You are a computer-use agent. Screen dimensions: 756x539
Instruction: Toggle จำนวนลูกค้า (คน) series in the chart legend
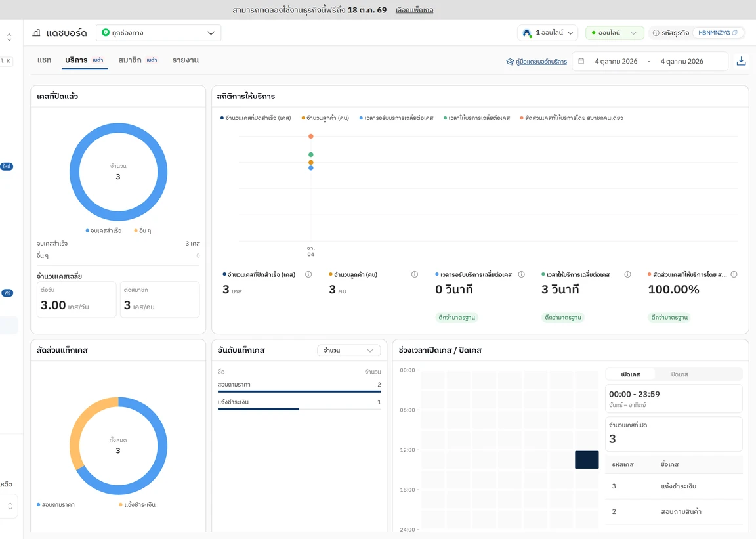[x=325, y=118]
